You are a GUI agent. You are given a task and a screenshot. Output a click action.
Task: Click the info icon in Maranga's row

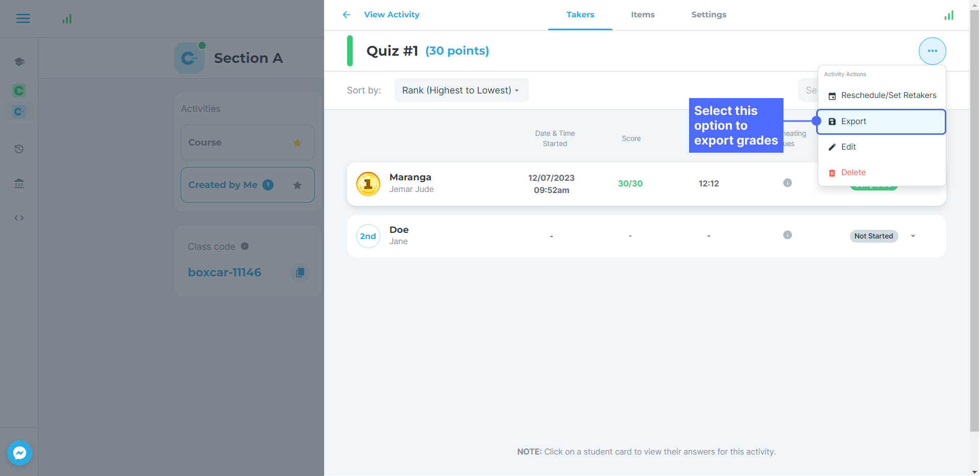(788, 183)
